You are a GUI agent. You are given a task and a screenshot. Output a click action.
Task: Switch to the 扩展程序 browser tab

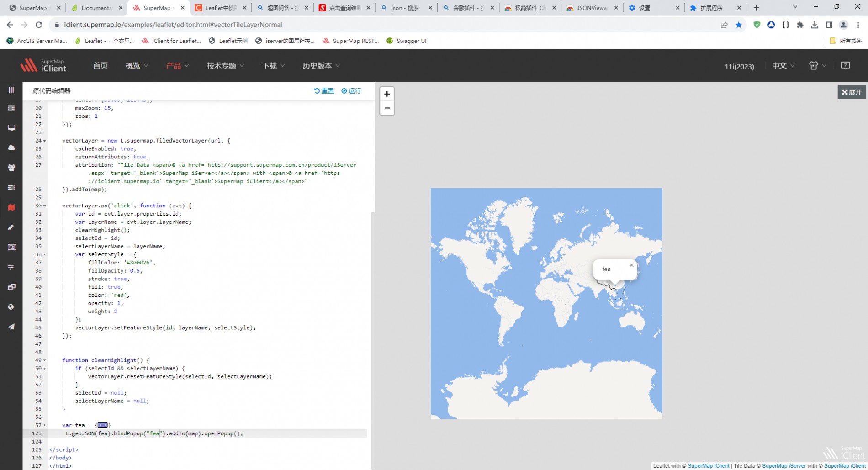point(715,8)
